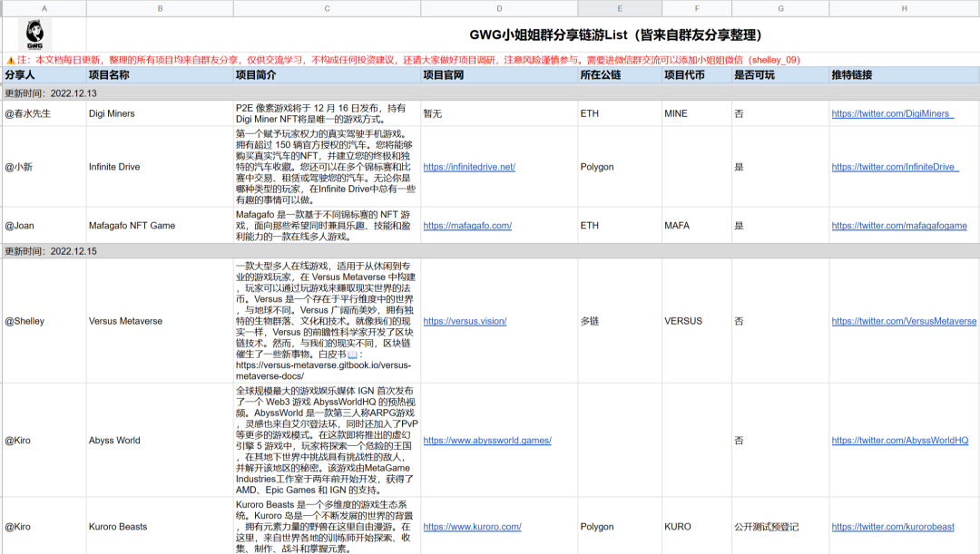This screenshot has height=554, width=980.
Task: Open the DigiMiners Twitter link
Action: click(893, 113)
